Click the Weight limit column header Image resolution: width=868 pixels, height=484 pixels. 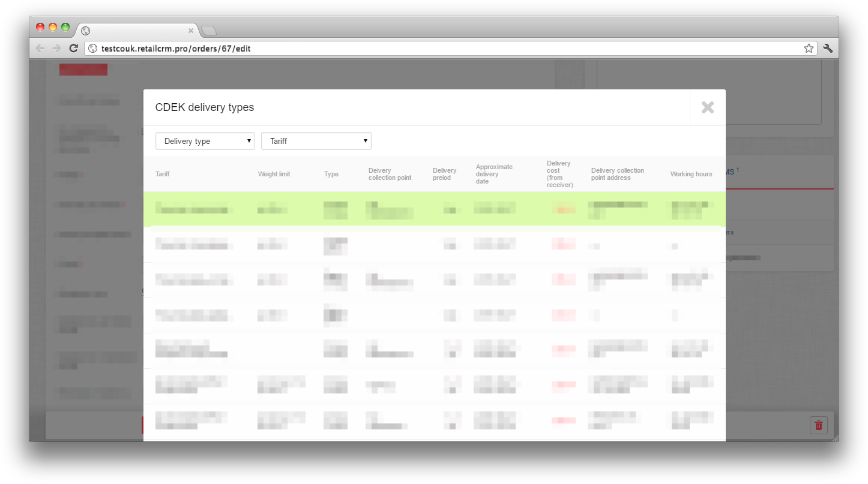point(274,174)
